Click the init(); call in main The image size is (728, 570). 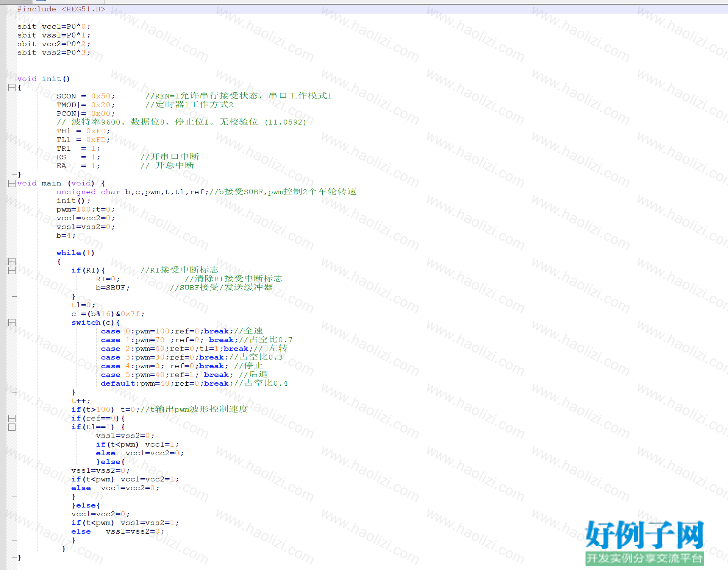click(x=73, y=201)
